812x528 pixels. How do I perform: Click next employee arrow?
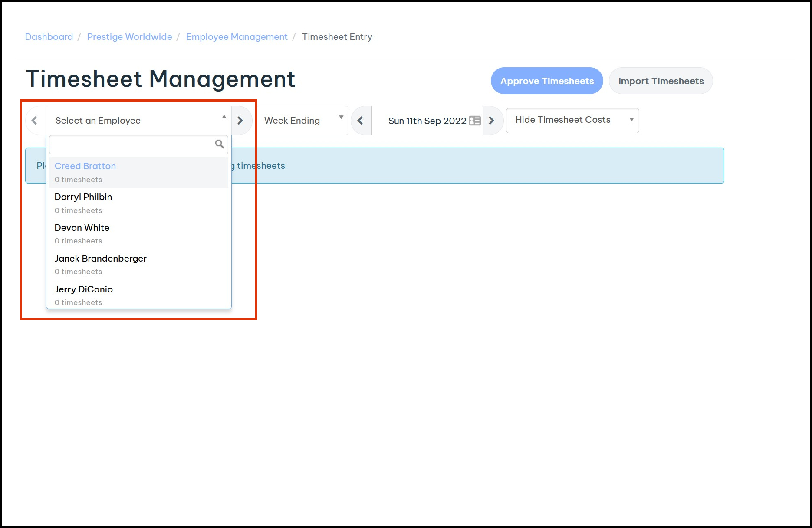[x=240, y=121]
